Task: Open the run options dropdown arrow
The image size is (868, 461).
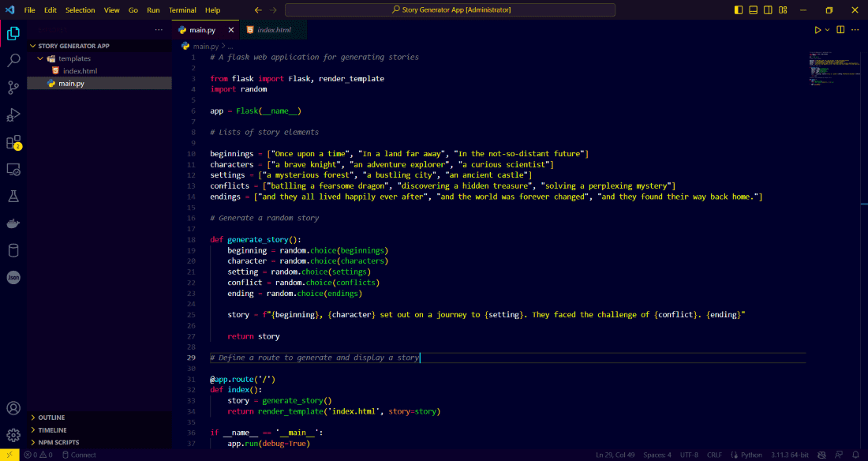Action: pos(828,30)
